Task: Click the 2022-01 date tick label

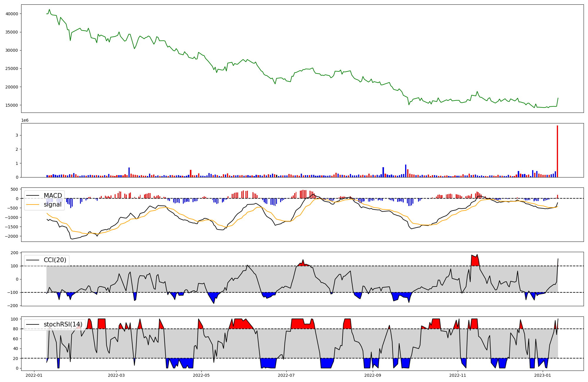Action: point(34,375)
